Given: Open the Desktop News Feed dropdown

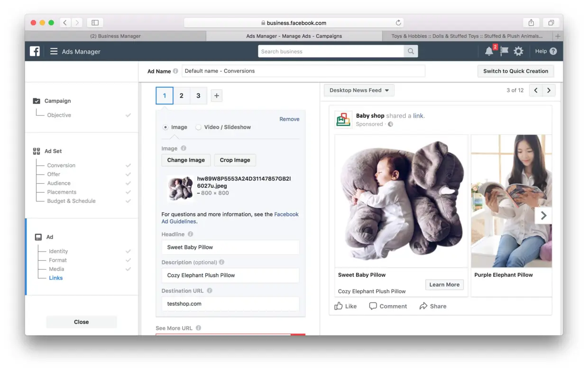Looking at the screenshot, I should tap(359, 90).
